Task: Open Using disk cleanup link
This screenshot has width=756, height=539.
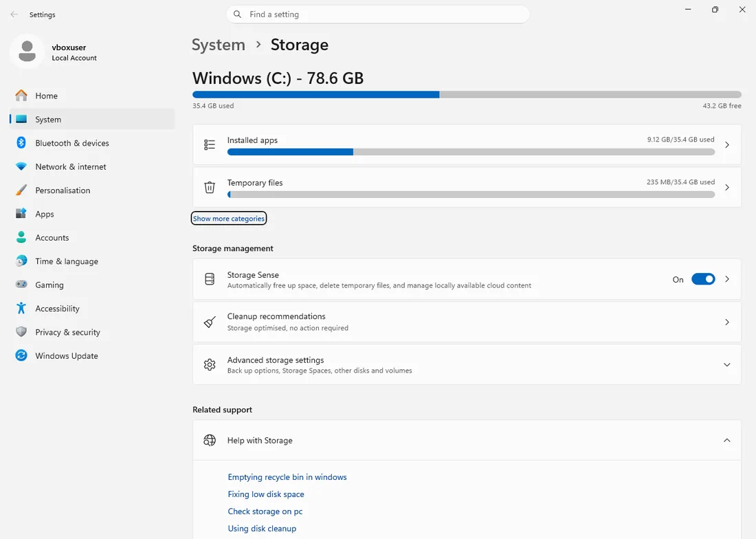Action: pyautogui.click(x=262, y=529)
